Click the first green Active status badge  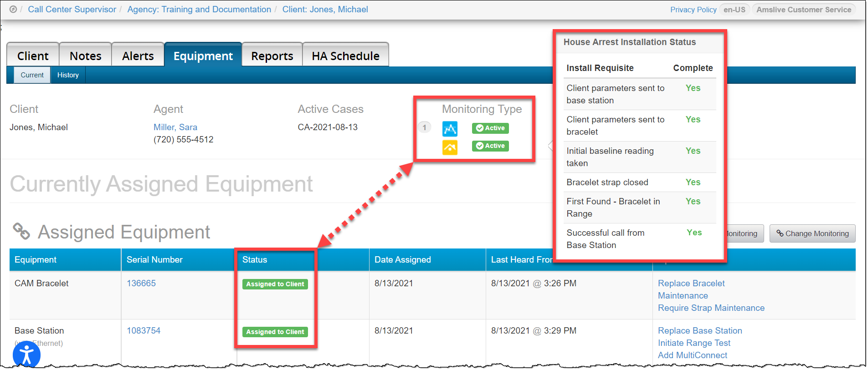click(490, 128)
